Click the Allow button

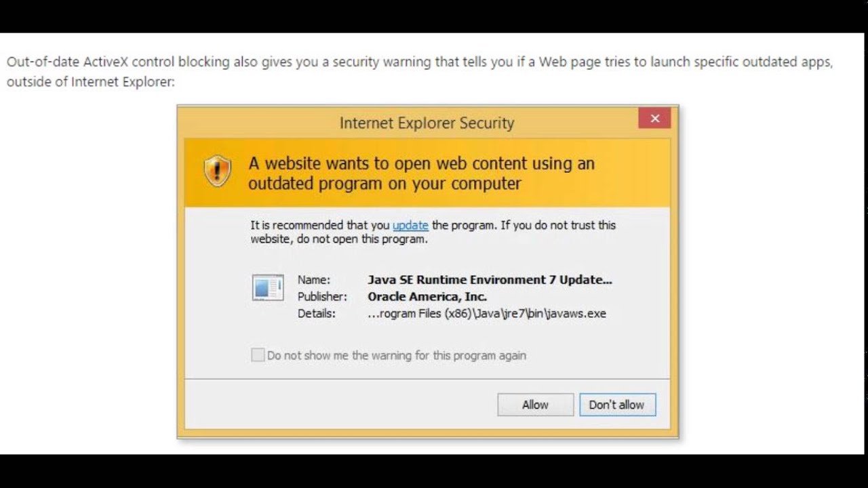pos(535,405)
